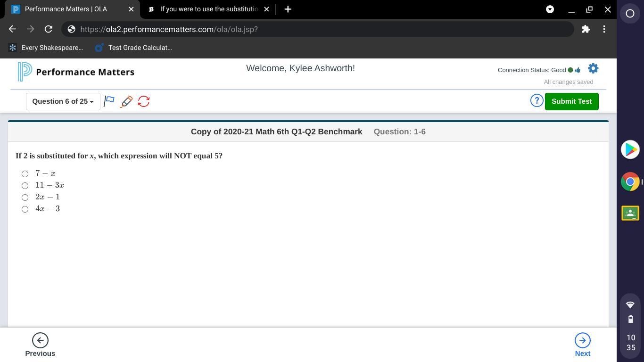Open the Chrome three-dot menu
The width and height of the screenshot is (644, 362).
tap(604, 29)
